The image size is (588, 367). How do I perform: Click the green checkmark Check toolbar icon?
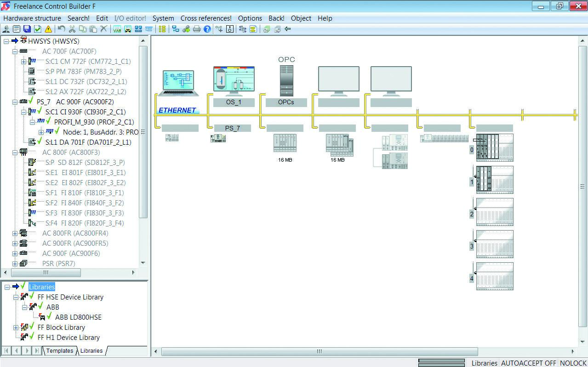tap(38, 29)
